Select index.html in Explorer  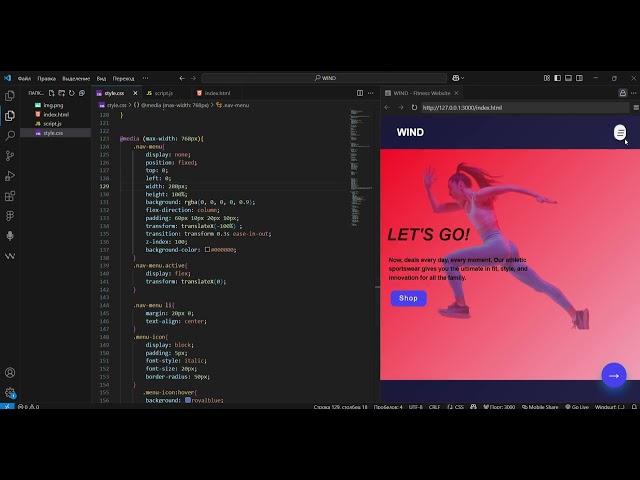coord(56,115)
